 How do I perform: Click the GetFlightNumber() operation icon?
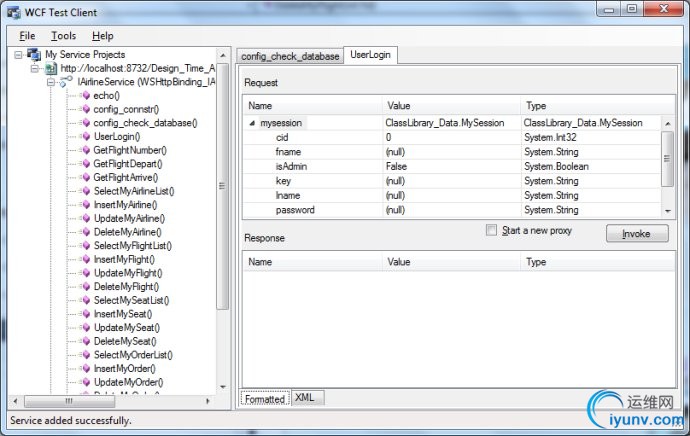pyautogui.click(x=86, y=150)
